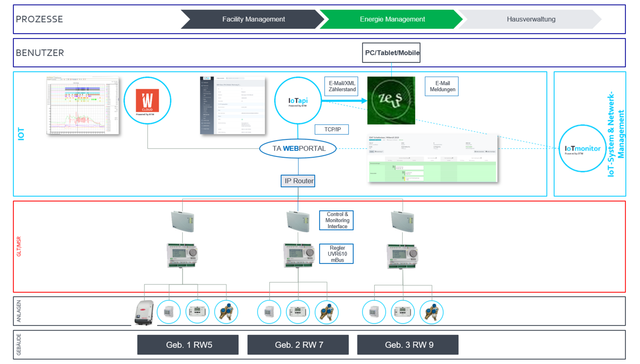Click the W Cloud logo circle

click(x=147, y=101)
